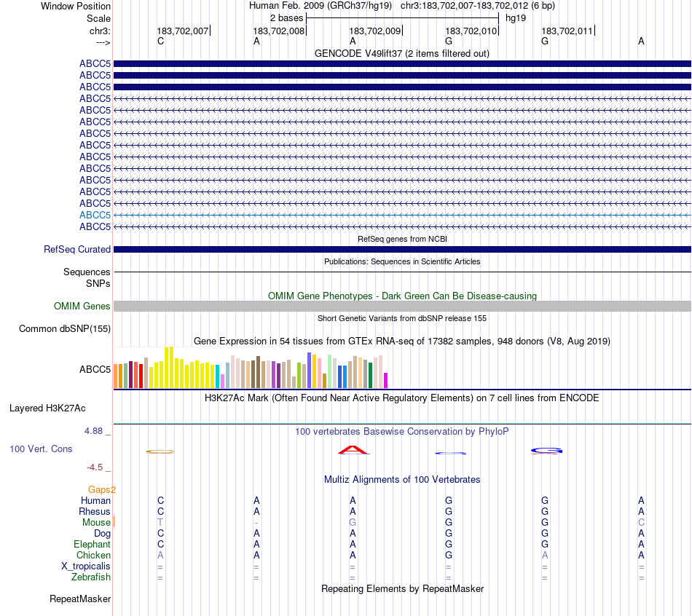The width and height of the screenshot is (692, 616).
Task: Click the '2 bases' scale bar
Action: (x=402, y=18)
